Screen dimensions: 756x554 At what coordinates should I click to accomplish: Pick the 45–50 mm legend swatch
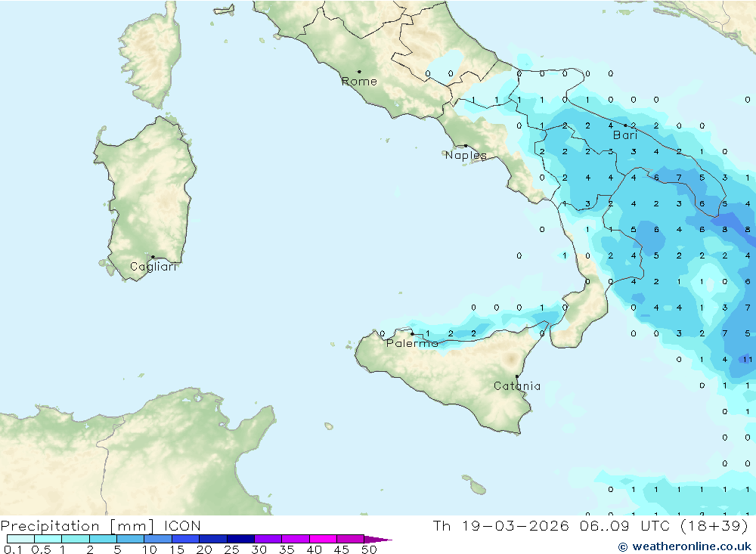[351, 539]
